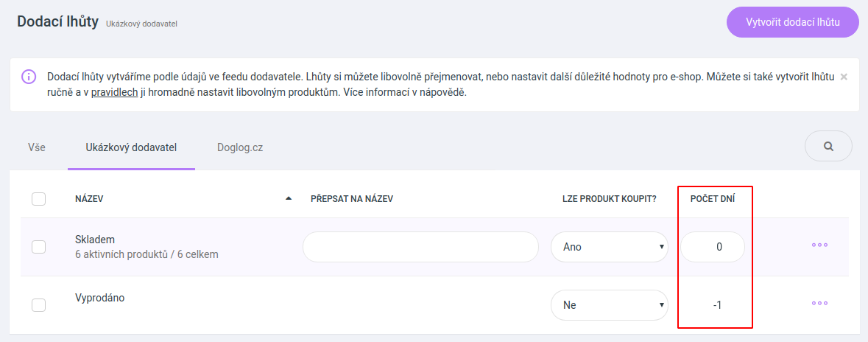Click the search magnifier icon button
Image resolution: width=868 pixels, height=342 pixels.
click(828, 147)
